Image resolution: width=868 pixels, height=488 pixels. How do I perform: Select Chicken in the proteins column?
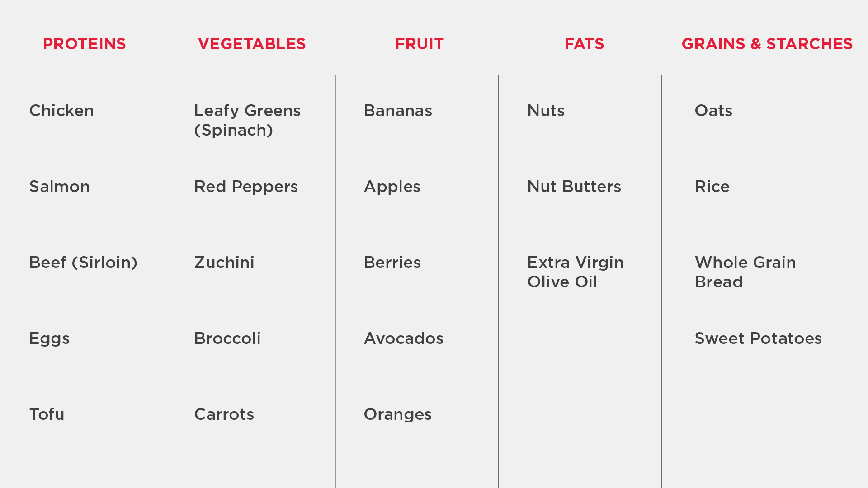[61, 111]
